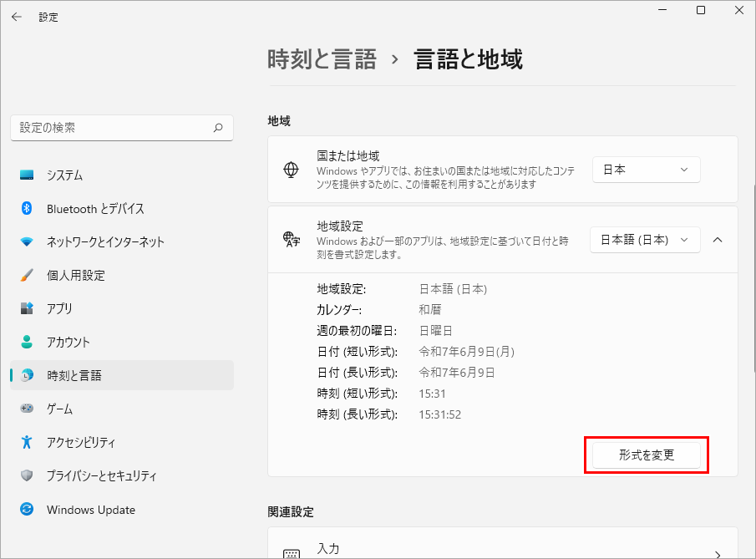756x559 pixels.
Task: Minimize the settings window
Action: 663,10
